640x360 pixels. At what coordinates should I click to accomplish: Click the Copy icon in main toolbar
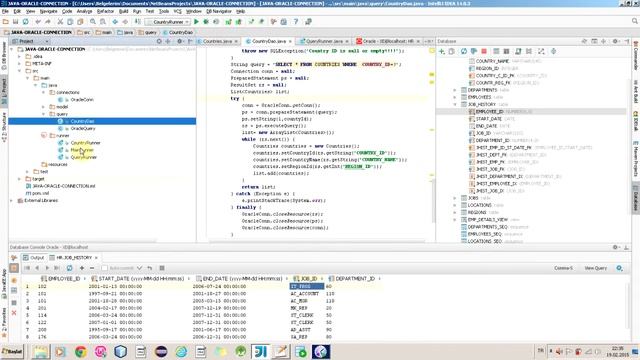pos(70,22)
